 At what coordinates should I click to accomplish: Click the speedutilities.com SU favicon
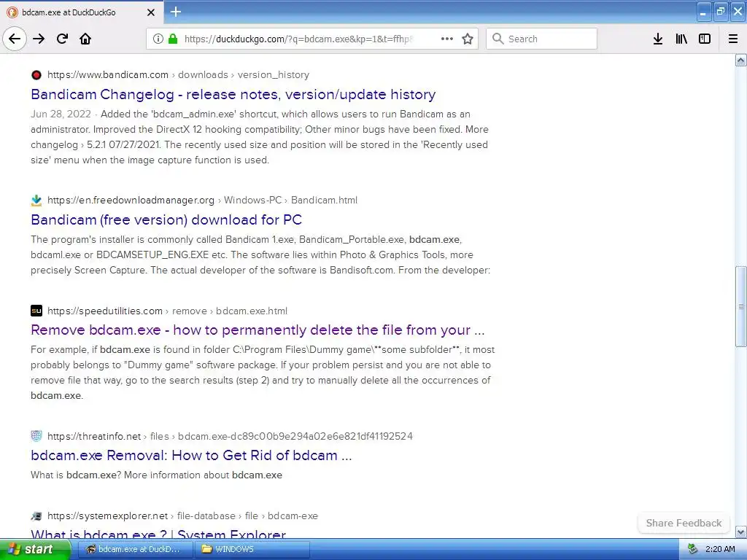[x=36, y=311]
